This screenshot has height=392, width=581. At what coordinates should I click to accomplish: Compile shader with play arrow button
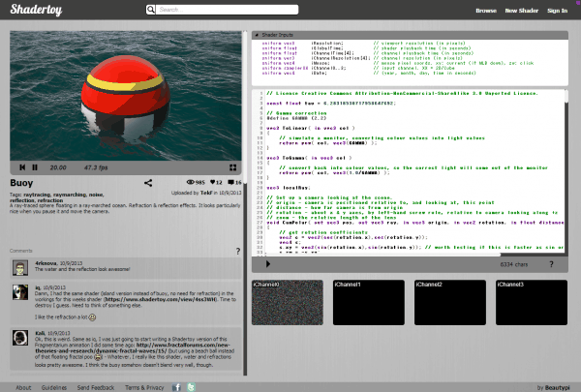click(x=268, y=264)
